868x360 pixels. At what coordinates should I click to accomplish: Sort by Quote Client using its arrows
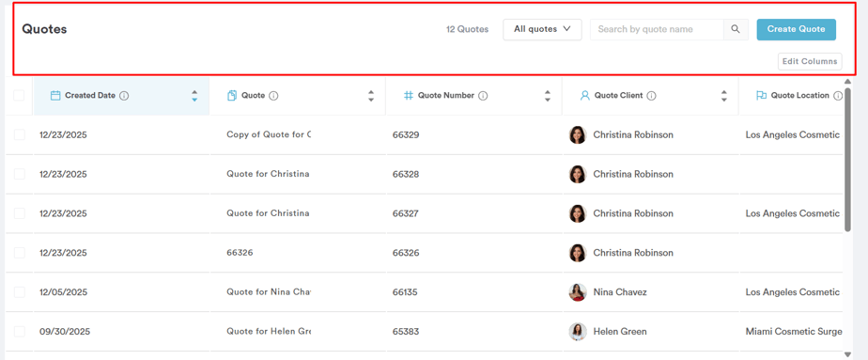(x=723, y=96)
